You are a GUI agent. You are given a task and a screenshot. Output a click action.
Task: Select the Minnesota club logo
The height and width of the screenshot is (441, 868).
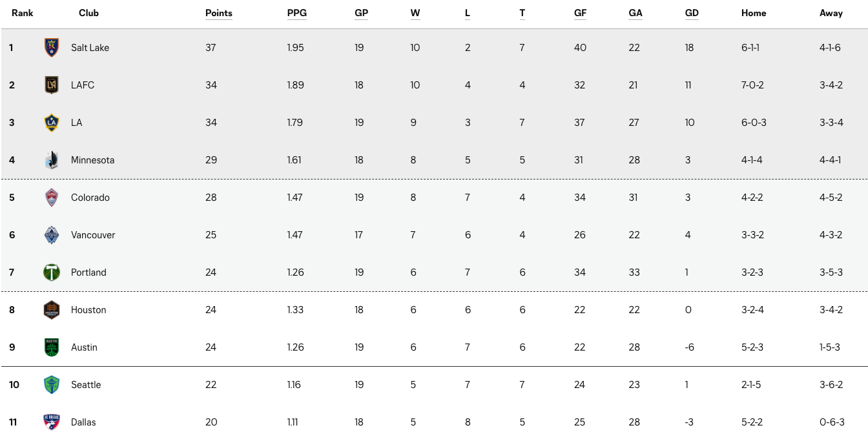click(x=52, y=160)
